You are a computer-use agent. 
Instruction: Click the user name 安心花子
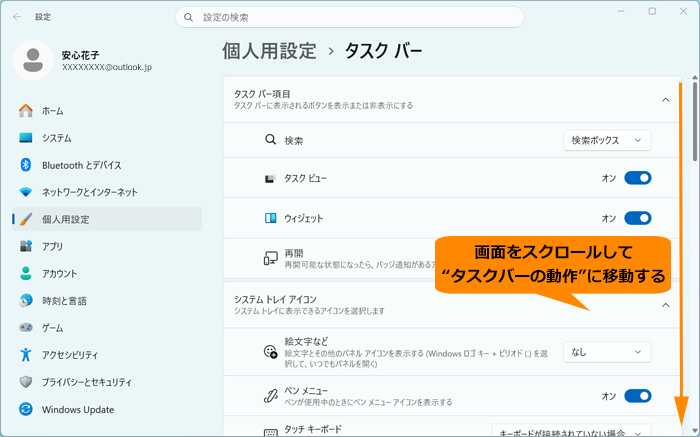[80, 55]
